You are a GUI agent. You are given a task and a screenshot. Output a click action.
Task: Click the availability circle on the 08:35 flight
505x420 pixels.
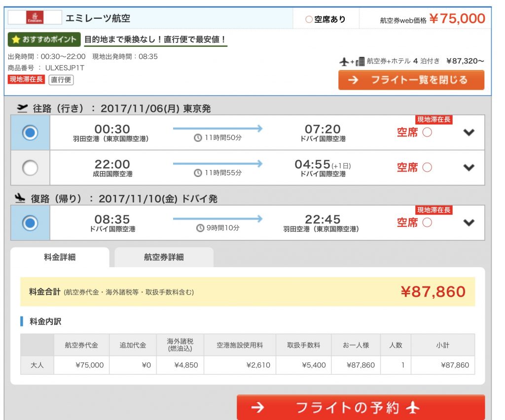[427, 222]
